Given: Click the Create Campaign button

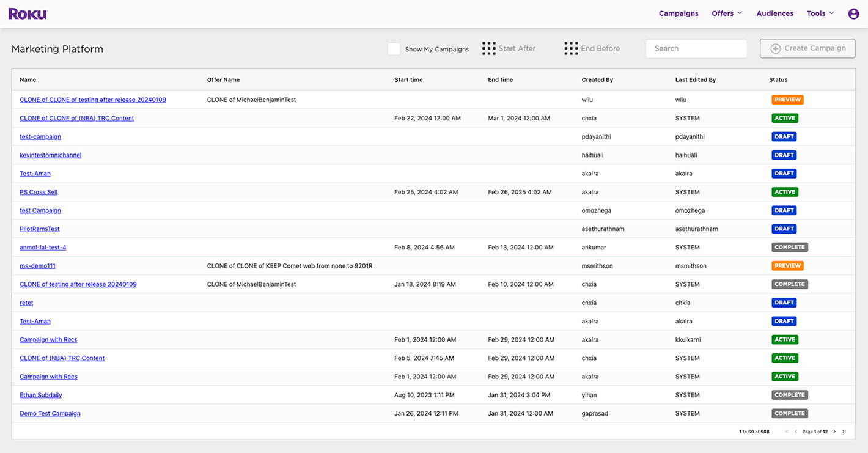Looking at the screenshot, I should (x=807, y=48).
